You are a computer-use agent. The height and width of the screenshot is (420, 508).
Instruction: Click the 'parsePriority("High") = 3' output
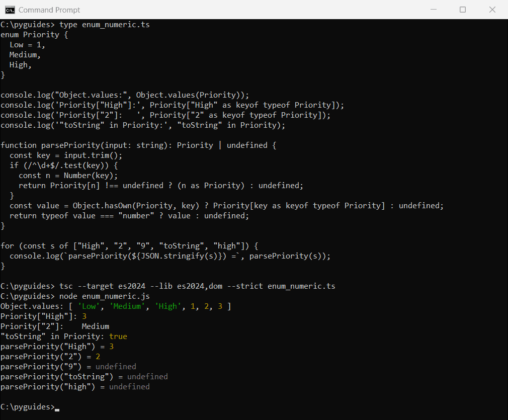click(x=57, y=347)
